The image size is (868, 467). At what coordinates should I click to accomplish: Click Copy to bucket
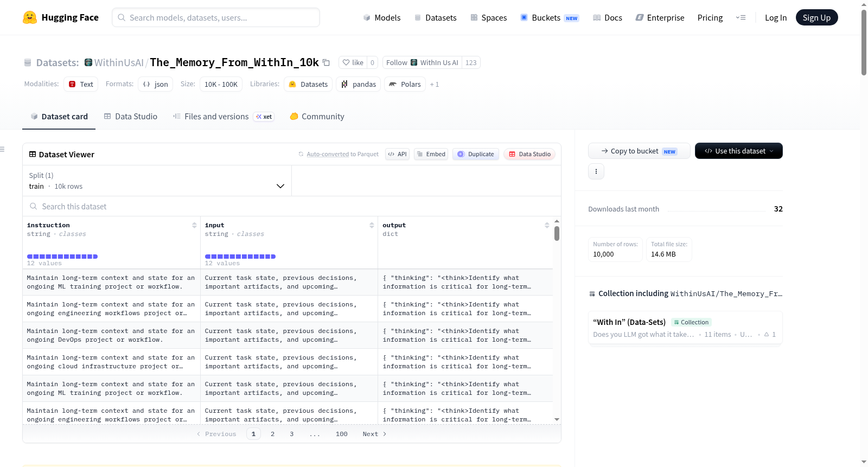point(639,151)
